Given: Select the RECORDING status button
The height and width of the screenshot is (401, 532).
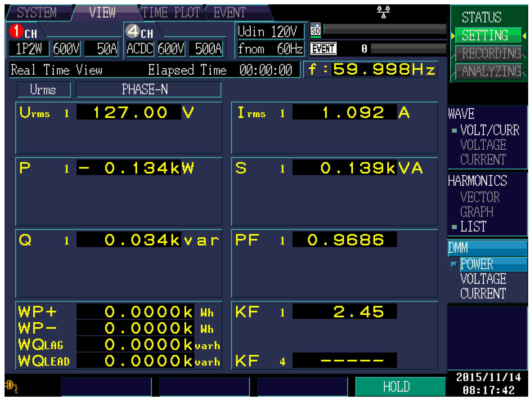Looking at the screenshot, I should pyautogui.click(x=488, y=53).
